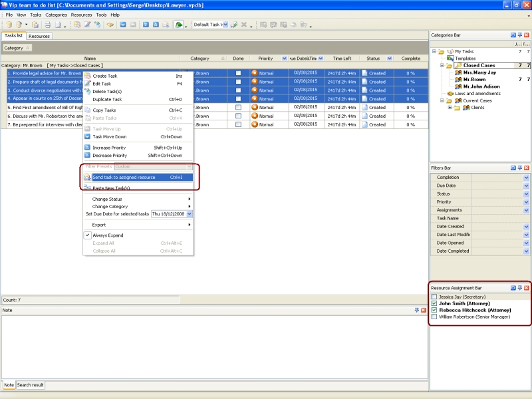This screenshot has height=399, width=532.
Task: Pin the Resource Assignment Bar panel
Action: [x=520, y=288]
